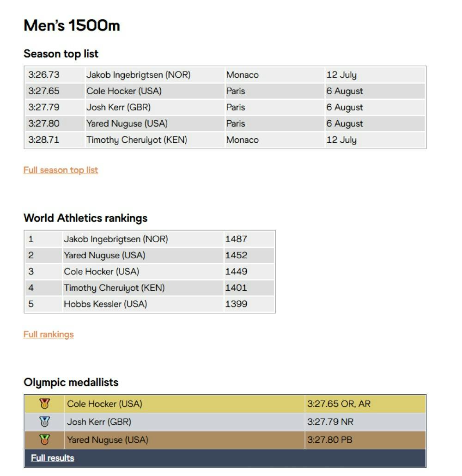462x476 pixels.
Task: Select Hobbs Kessler in rankings table
Action: tap(105, 304)
